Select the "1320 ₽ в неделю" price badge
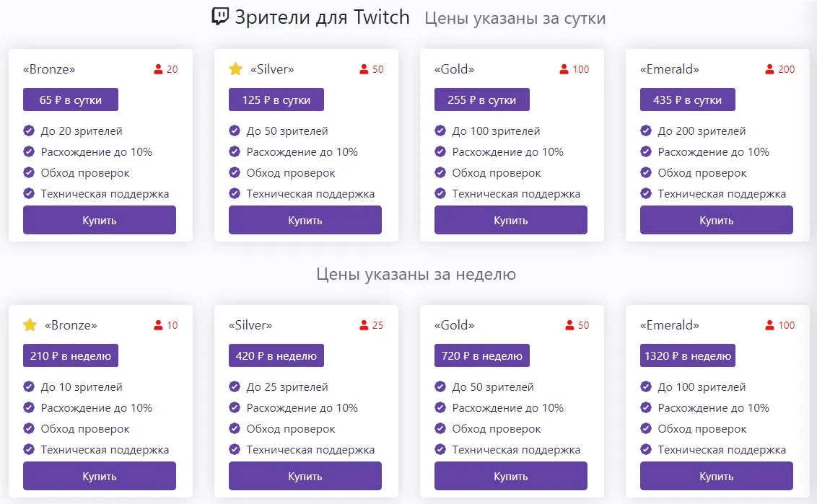The height and width of the screenshot is (504, 817). click(x=687, y=356)
